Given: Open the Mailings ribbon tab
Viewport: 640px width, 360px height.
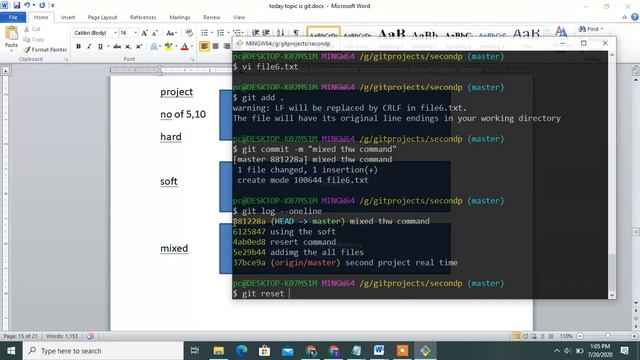Looking at the screenshot, I should click(180, 17).
